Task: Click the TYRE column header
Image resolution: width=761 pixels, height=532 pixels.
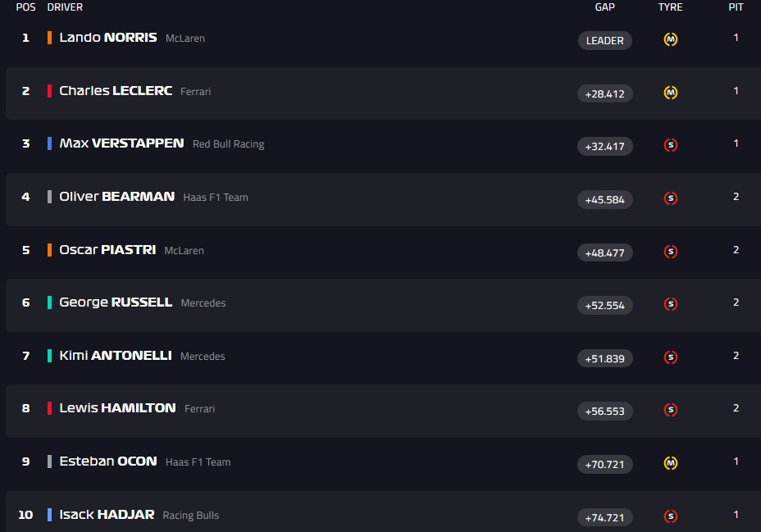Action: [670, 7]
